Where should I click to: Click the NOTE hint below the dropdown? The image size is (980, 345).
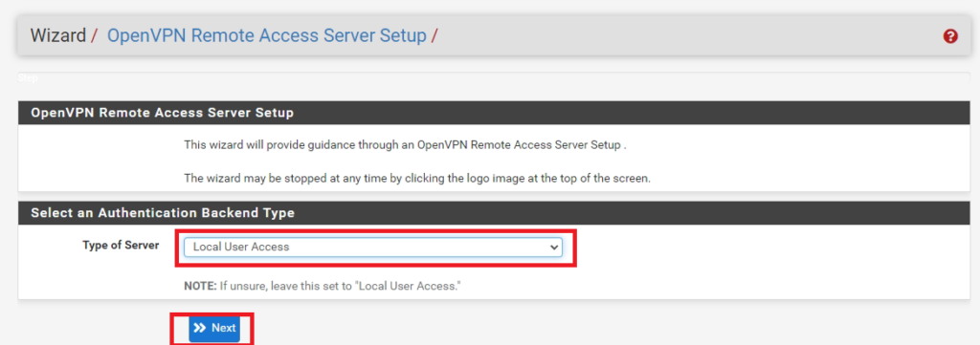[322, 287]
